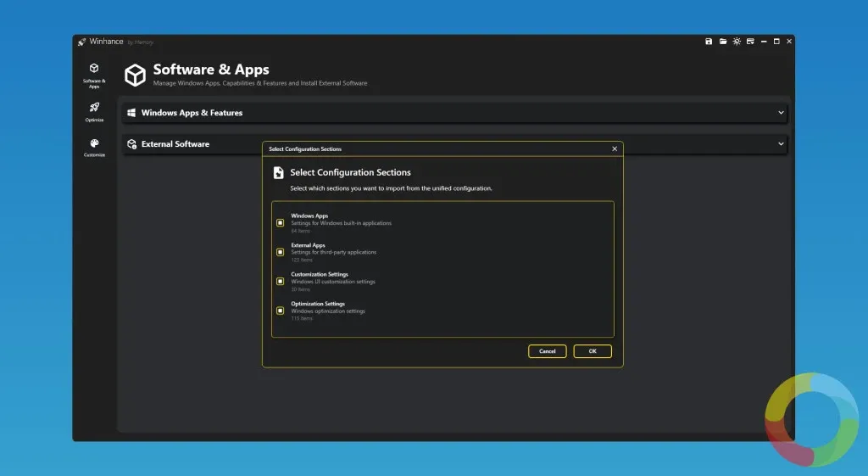This screenshot has height=476, width=868.
Task: Expand the External Software chevron
Action: (x=781, y=144)
